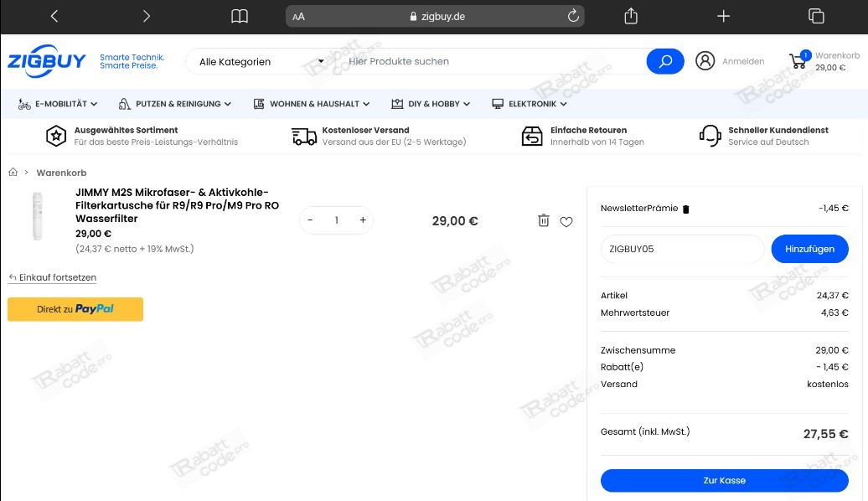This screenshot has height=501, width=868.
Task: Click the quantity field showing 1
Action: tap(337, 220)
